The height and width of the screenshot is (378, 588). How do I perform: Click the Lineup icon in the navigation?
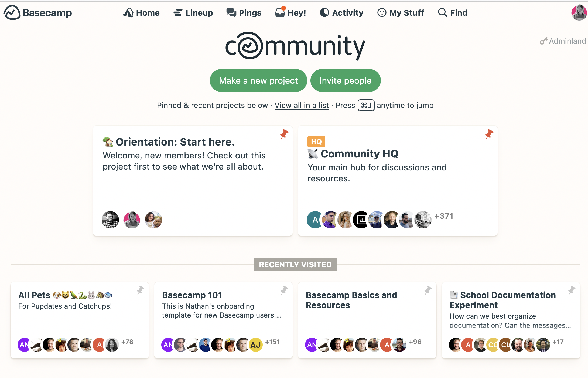(178, 12)
